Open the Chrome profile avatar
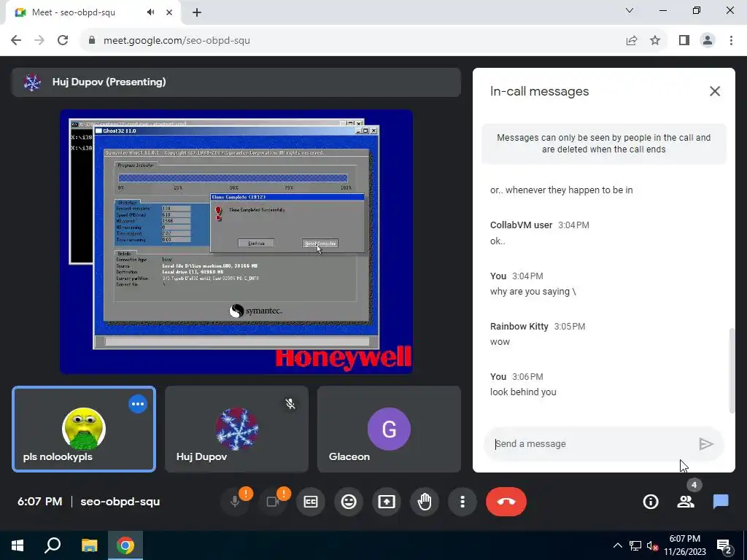 point(708,41)
